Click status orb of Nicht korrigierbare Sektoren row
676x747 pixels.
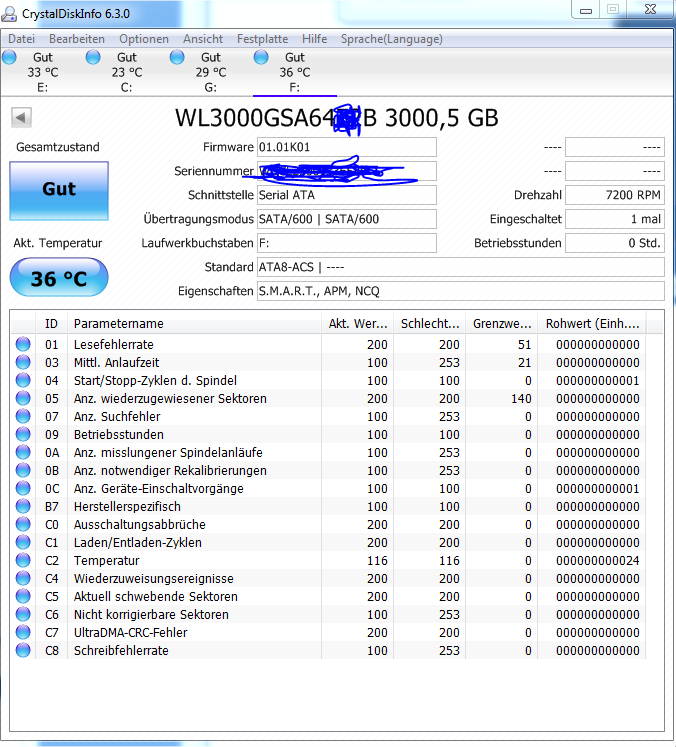coord(23,614)
